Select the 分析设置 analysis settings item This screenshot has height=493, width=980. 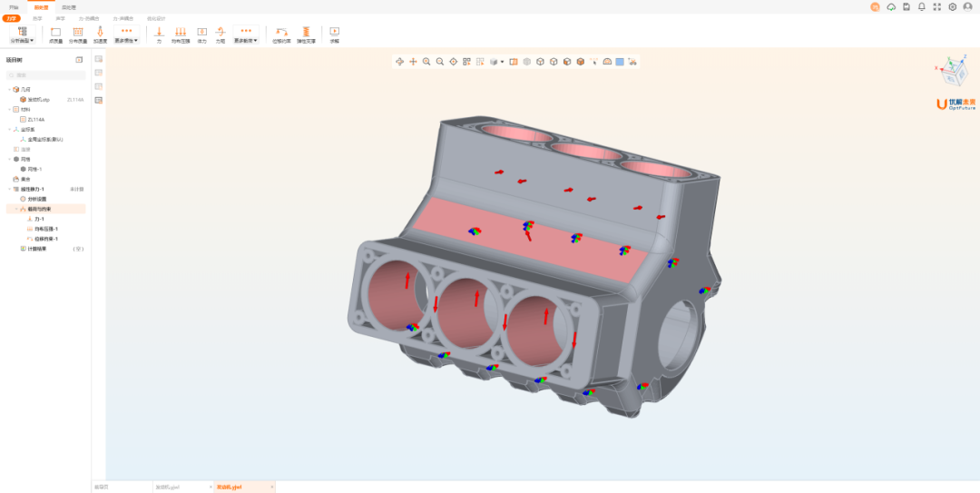click(x=37, y=199)
